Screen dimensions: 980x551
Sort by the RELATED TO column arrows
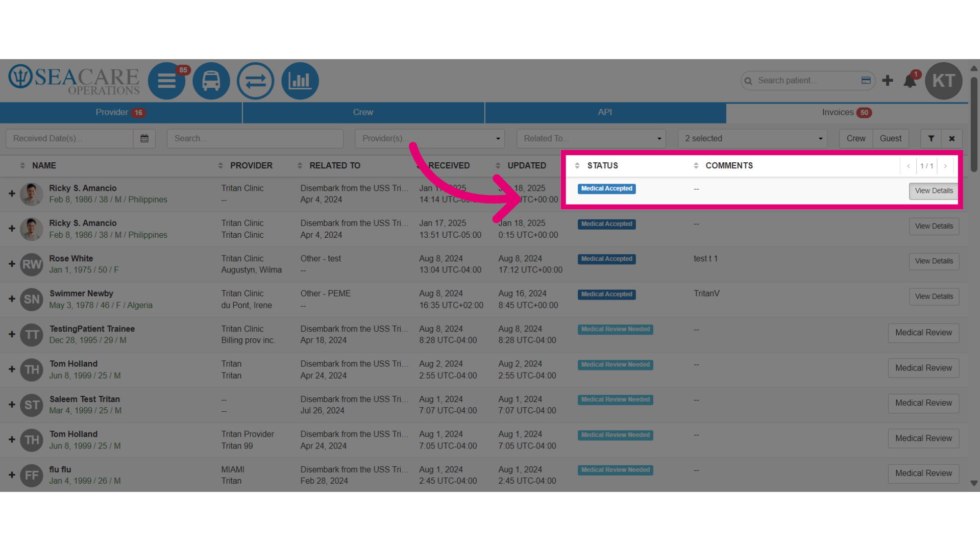(x=300, y=165)
